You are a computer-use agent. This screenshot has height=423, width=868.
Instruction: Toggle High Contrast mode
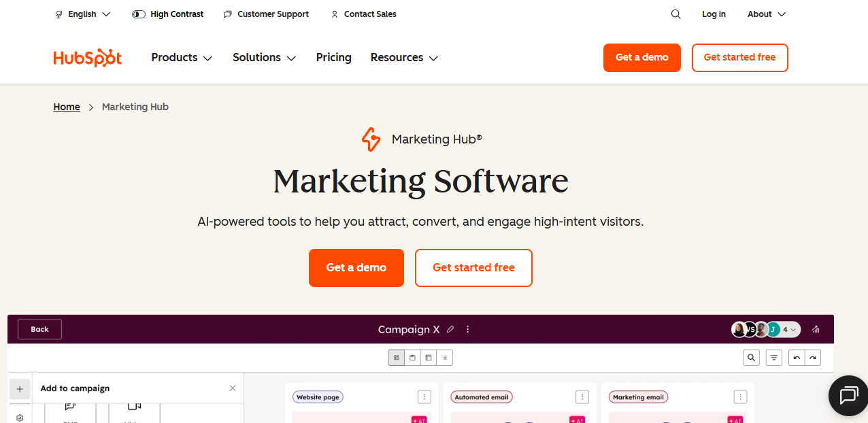click(167, 14)
